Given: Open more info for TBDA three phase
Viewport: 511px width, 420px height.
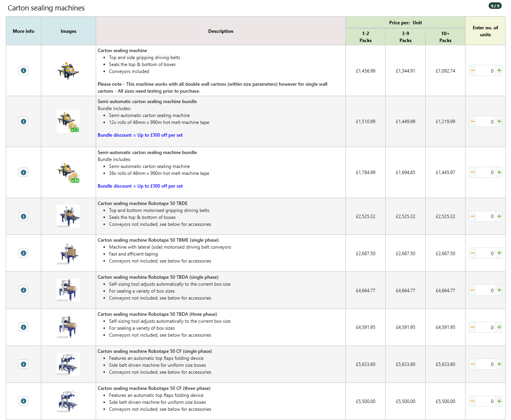Looking at the screenshot, I should pos(24,327).
